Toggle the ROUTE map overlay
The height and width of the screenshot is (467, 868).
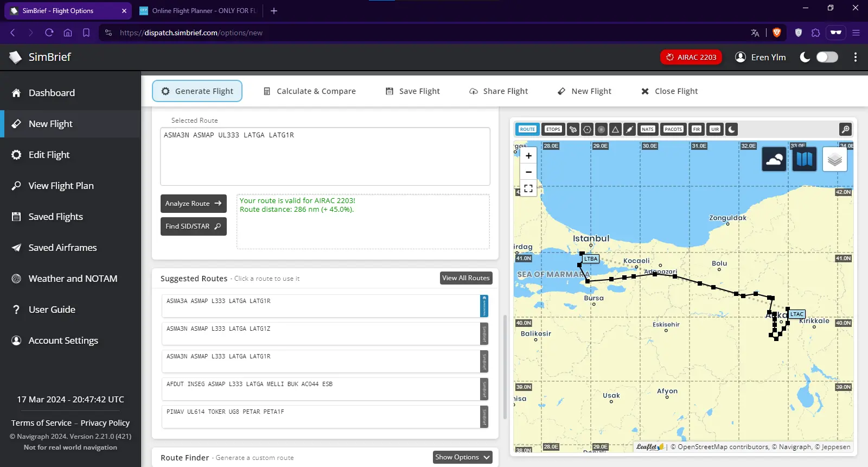(527, 129)
